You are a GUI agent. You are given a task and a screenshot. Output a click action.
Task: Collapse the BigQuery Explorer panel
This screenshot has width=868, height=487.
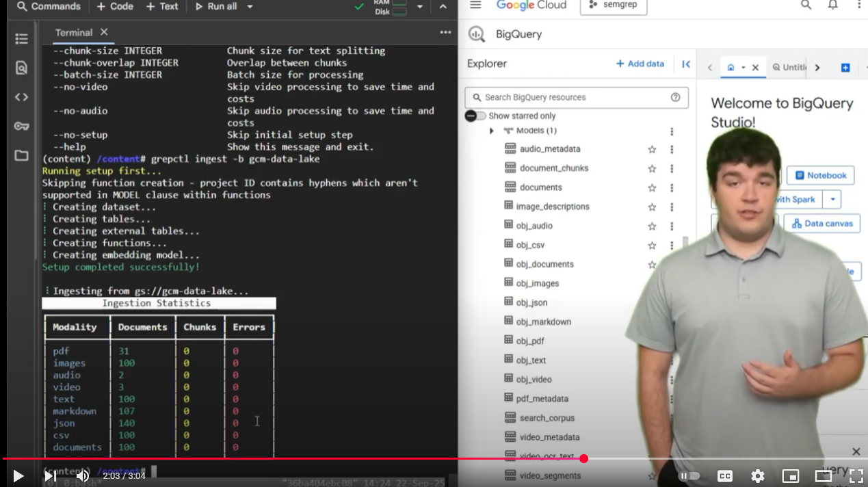pyautogui.click(x=686, y=64)
